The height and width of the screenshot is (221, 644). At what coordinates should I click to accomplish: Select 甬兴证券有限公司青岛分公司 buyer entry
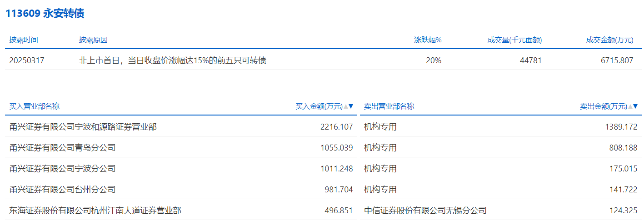coord(62,148)
